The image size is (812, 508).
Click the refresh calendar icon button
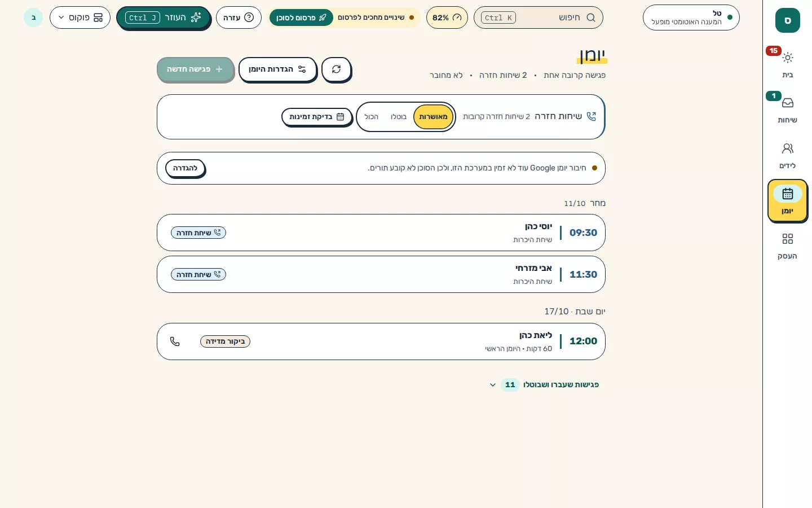337,69
